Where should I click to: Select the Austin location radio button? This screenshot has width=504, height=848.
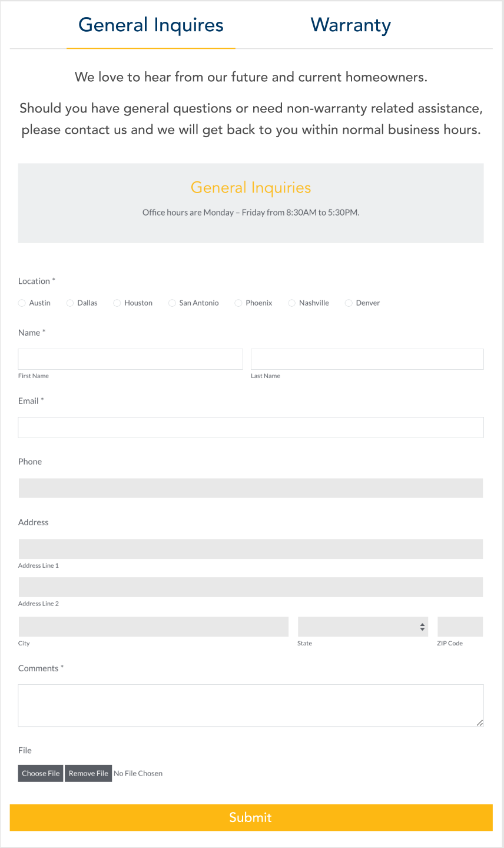coord(22,303)
